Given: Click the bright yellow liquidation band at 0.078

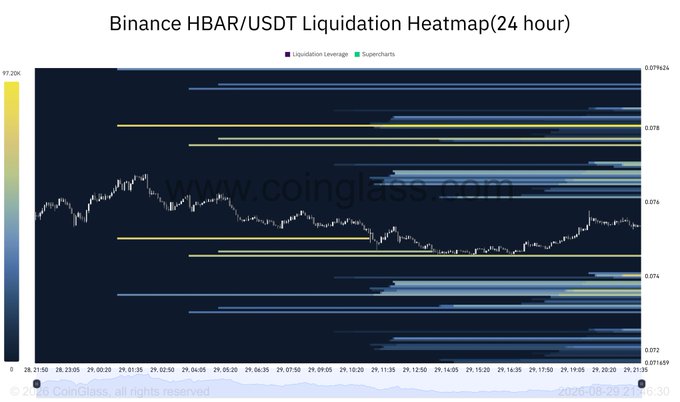Looking at the screenshot, I should tap(379, 126).
